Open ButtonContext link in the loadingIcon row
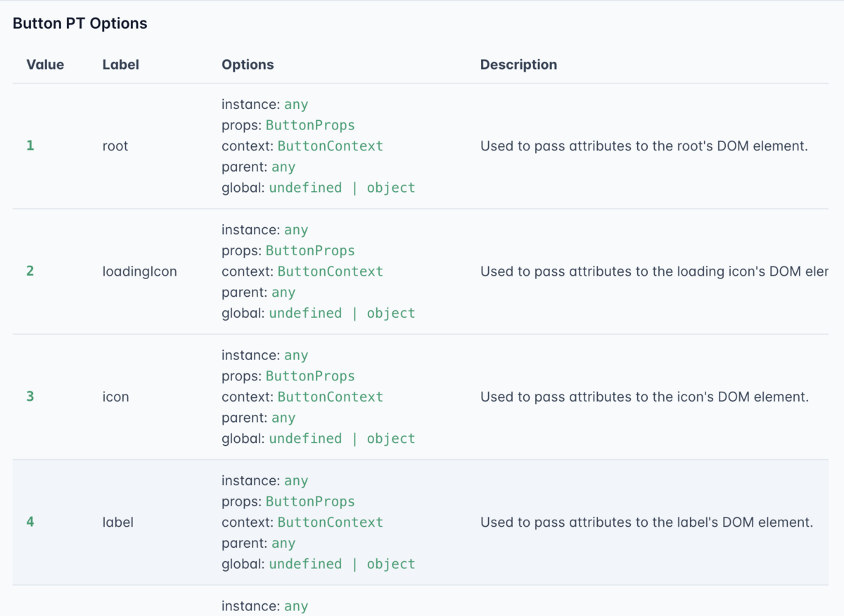 coord(331,271)
